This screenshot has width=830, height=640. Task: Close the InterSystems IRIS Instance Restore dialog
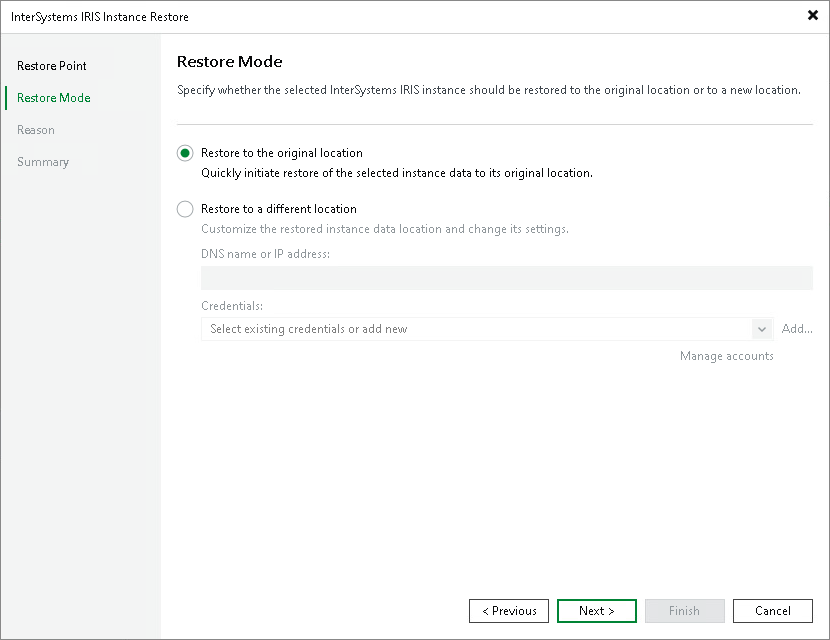click(813, 15)
